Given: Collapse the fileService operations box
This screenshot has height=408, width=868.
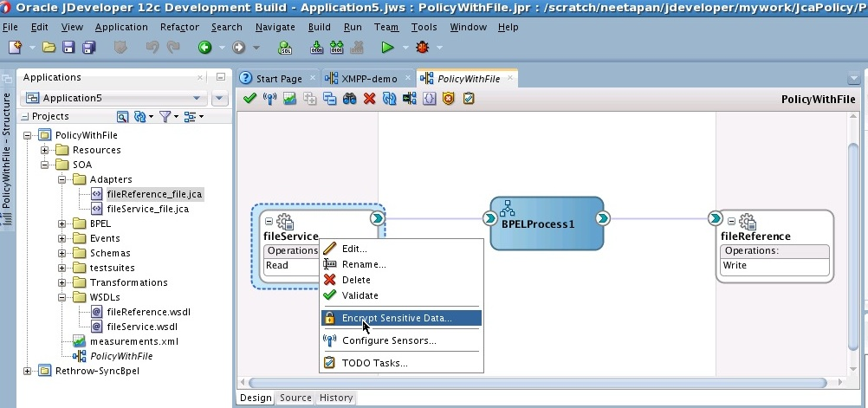Looking at the screenshot, I should 269,222.
